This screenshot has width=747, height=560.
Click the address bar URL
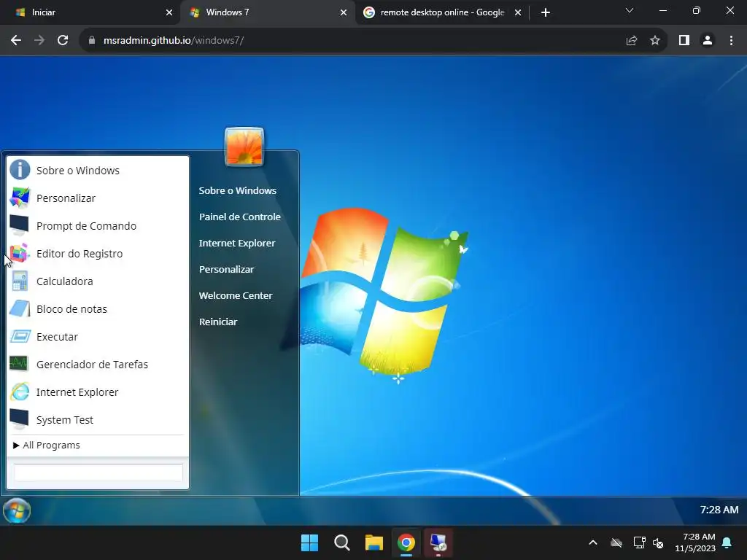point(173,41)
